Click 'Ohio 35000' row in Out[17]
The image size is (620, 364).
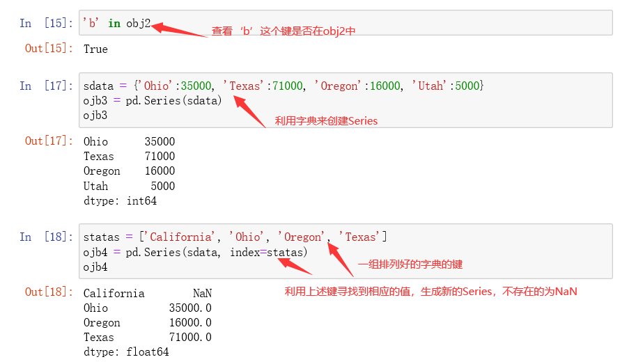pos(129,141)
